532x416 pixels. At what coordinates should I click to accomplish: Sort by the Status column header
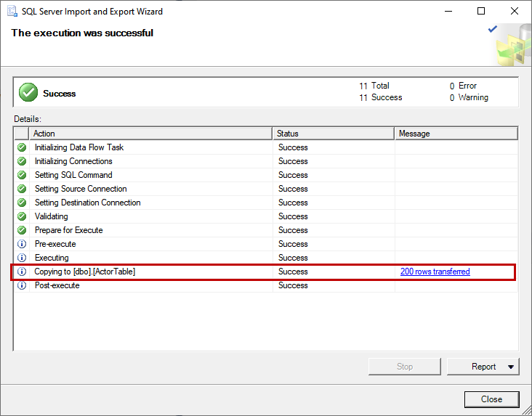pos(334,134)
